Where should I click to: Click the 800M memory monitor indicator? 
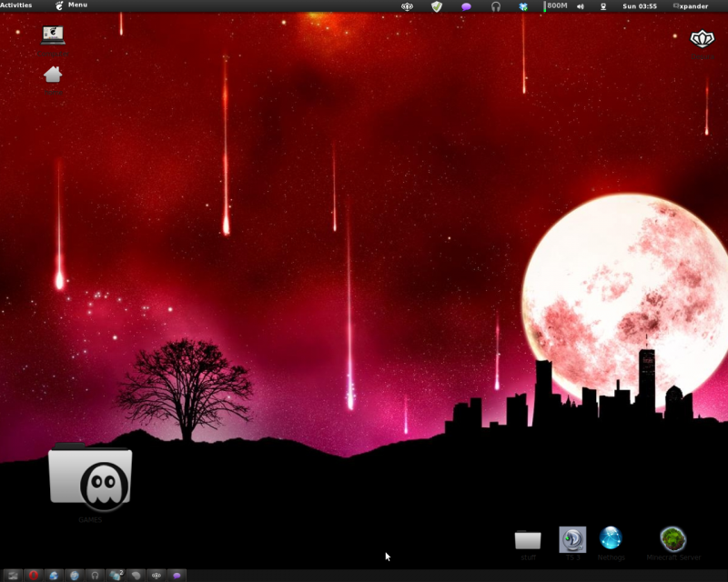[555, 6]
